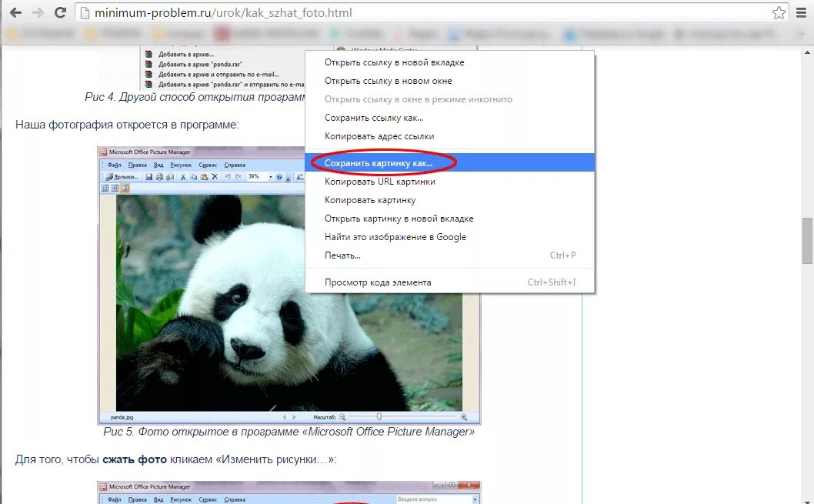This screenshot has width=814, height=504.
Task: Select 'Копировать картинку' in context menu
Action: [449, 200]
